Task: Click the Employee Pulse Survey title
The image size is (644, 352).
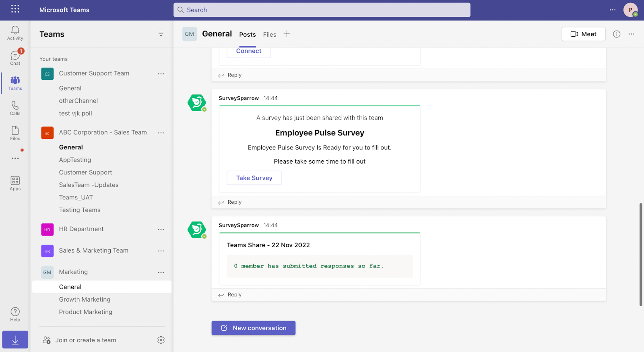Action: tap(320, 133)
